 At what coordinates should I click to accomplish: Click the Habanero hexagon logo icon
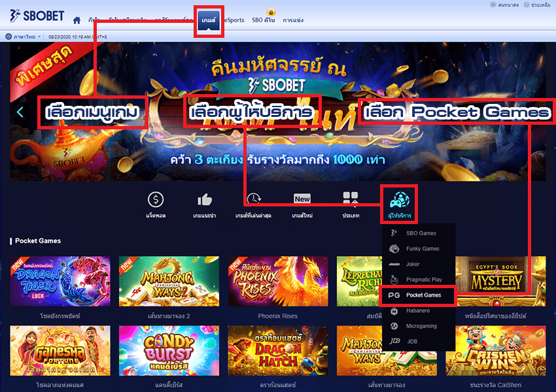pos(394,311)
